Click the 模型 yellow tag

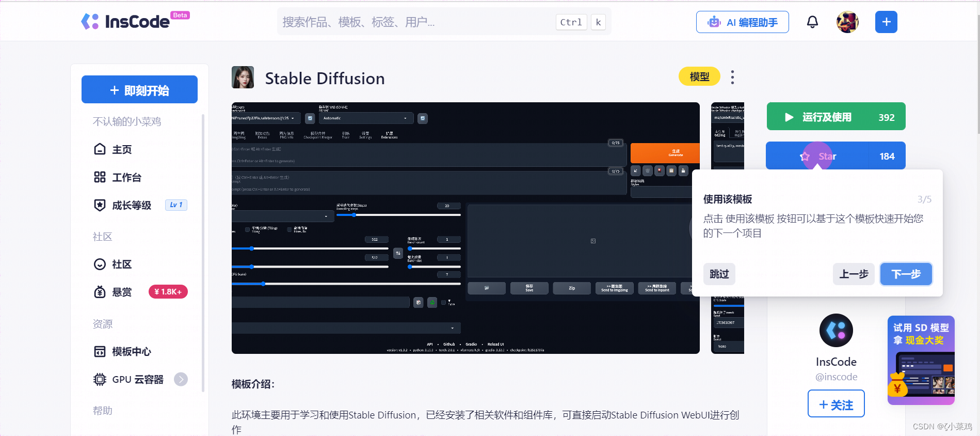tap(699, 76)
